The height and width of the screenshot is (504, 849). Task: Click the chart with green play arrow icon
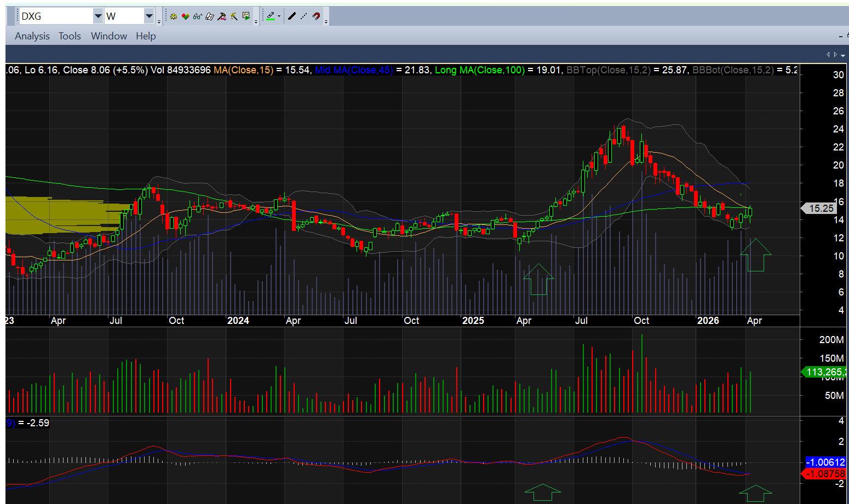(x=246, y=16)
